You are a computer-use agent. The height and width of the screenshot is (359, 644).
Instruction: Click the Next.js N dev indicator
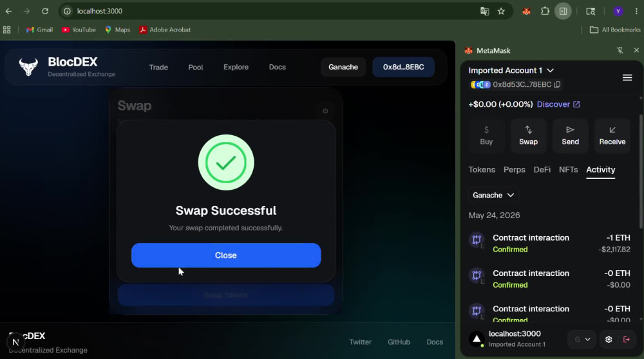[x=15, y=342]
